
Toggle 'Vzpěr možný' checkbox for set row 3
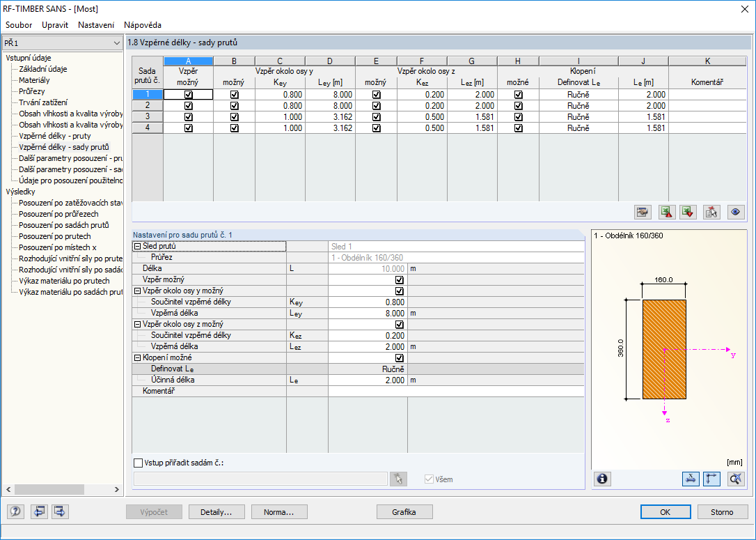coord(188,117)
